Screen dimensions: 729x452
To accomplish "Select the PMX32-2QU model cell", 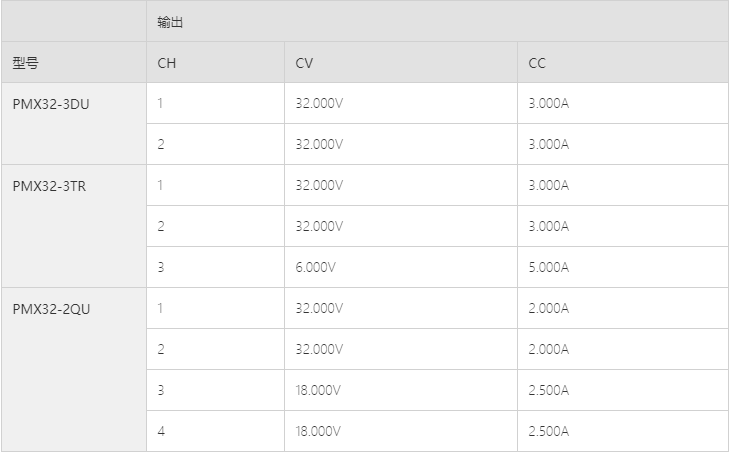I will click(51, 309).
